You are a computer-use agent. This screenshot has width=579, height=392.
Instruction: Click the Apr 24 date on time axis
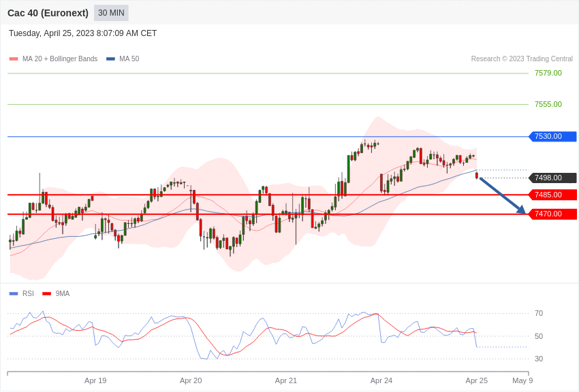[x=381, y=380]
